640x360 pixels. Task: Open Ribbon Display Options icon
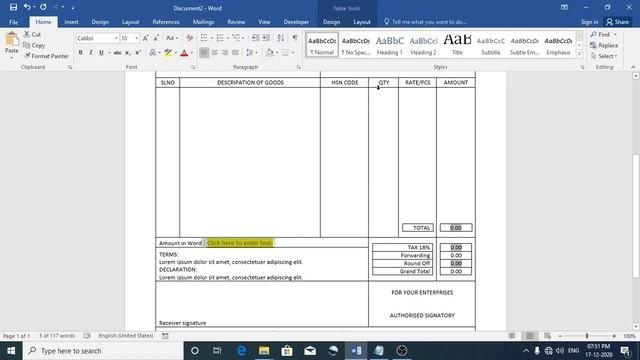[564, 7]
